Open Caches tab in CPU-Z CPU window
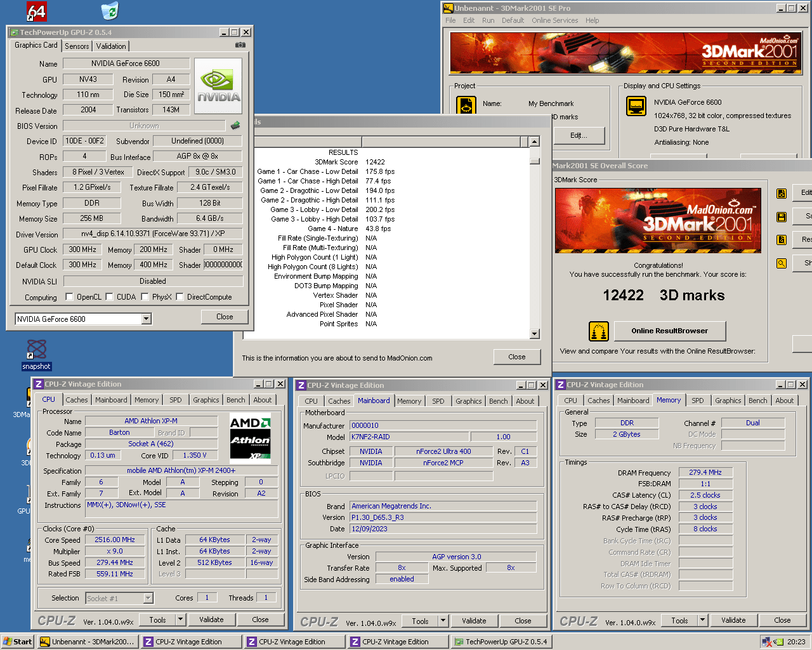This screenshot has height=650, width=812. click(x=77, y=400)
